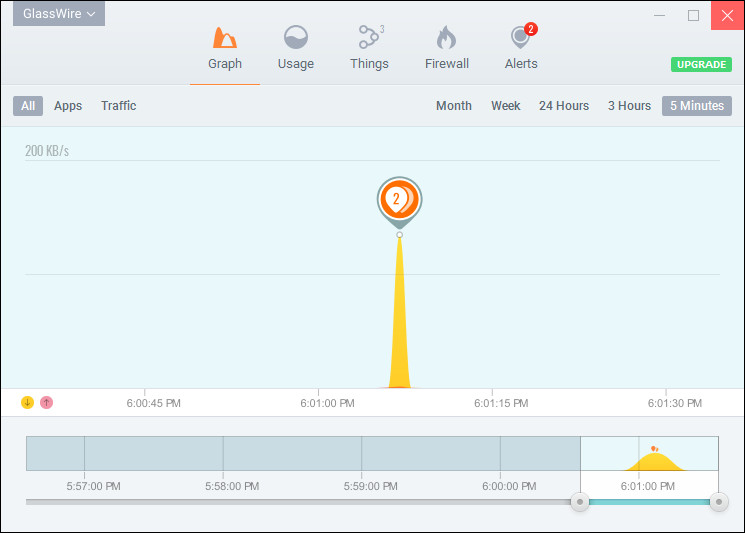Image resolution: width=745 pixels, height=533 pixels.
Task: Click the left timeline range slider handle
Action: point(579,501)
